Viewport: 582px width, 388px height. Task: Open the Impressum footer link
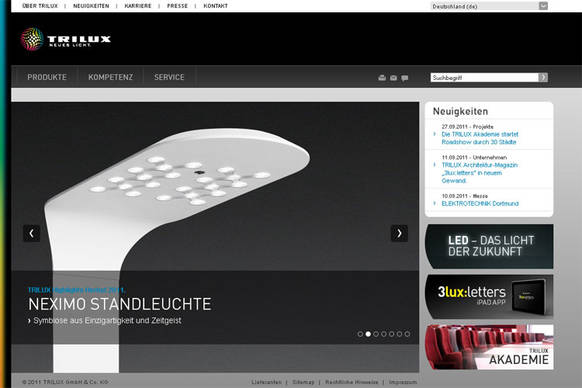click(x=403, y=382)
